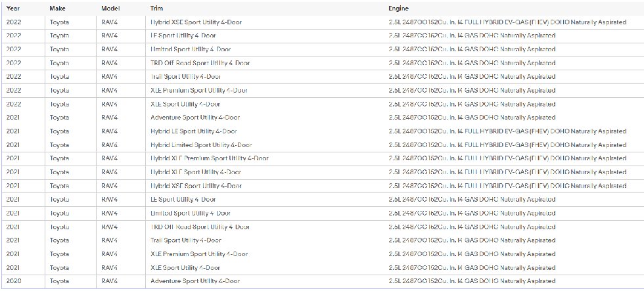Select the 2020 Adventure Sport Utility trim
This screenshot has height=291, width=644.
pos(195,281)
